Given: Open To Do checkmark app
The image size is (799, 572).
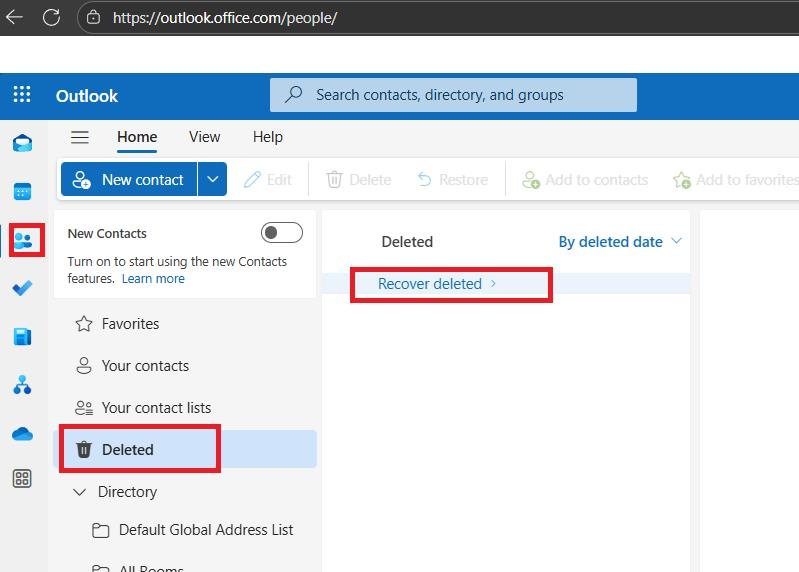Looking at the screenshot, I should 22,288.
